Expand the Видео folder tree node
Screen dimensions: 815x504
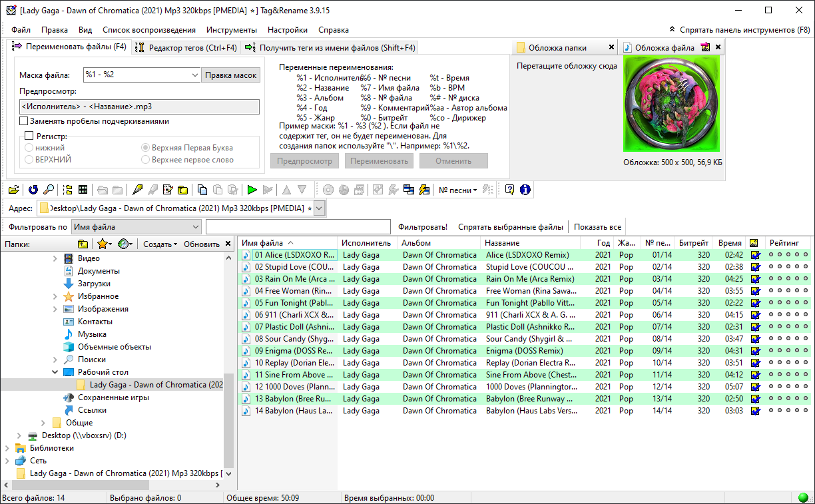(55, 258)
